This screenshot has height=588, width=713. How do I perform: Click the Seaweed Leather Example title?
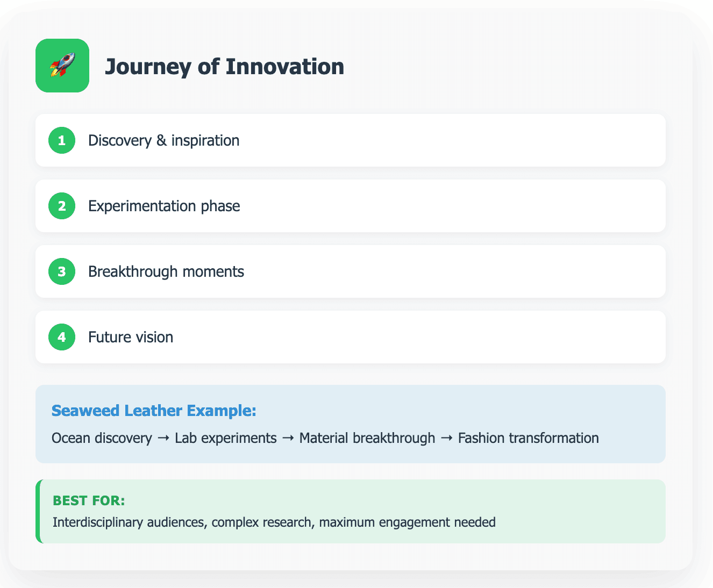pyautogui.click(x=154, y=411)
